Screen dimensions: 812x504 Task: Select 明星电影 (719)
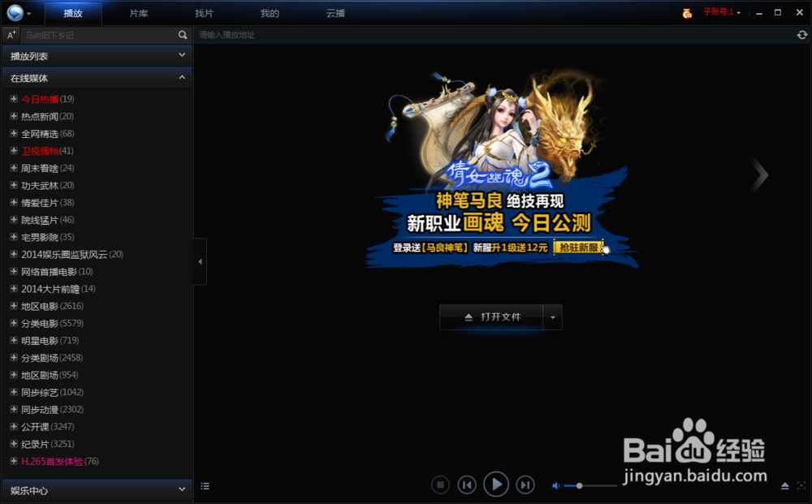(50, 341)
